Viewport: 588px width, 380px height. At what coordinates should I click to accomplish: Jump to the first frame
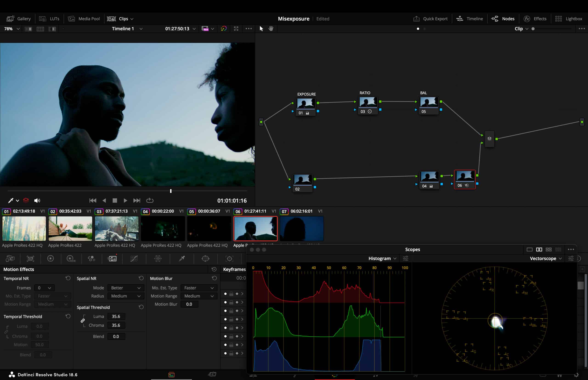tap(93, 200)
